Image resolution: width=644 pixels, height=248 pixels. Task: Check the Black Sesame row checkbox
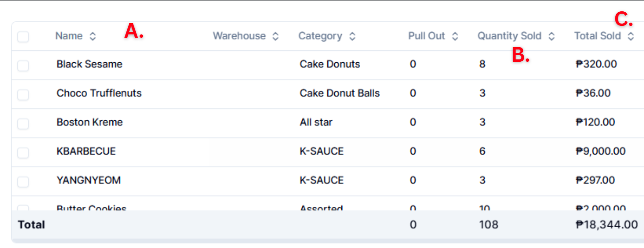[23, 66]
